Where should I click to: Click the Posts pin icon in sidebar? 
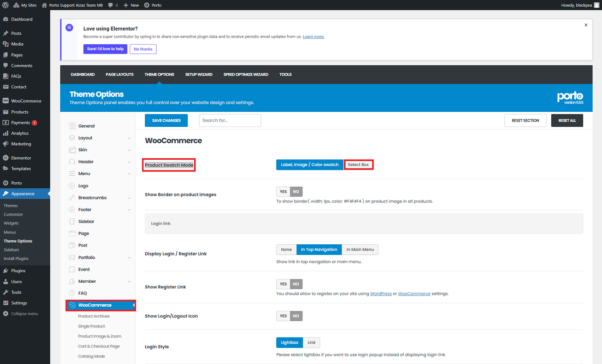pos(6,33)
